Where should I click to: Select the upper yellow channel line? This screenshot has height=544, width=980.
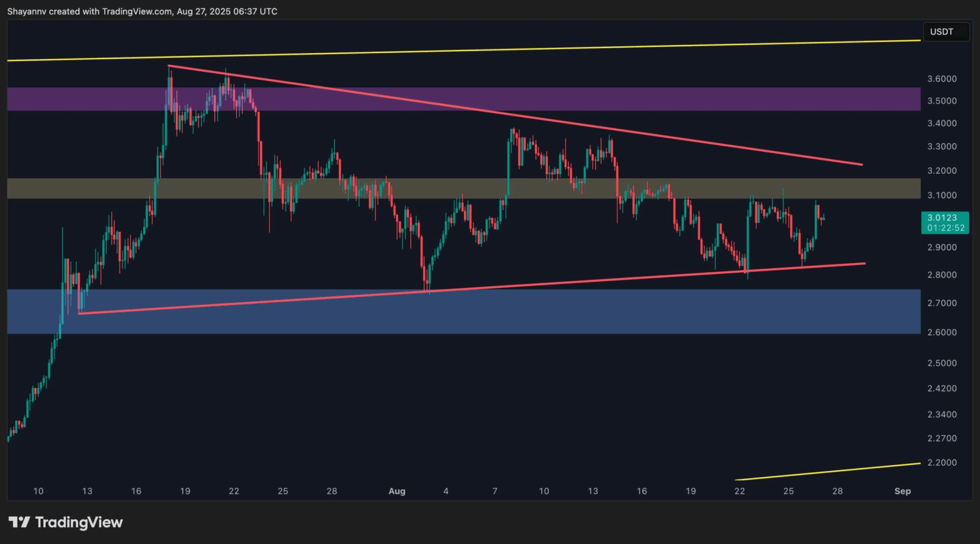[x=457, y=50]
